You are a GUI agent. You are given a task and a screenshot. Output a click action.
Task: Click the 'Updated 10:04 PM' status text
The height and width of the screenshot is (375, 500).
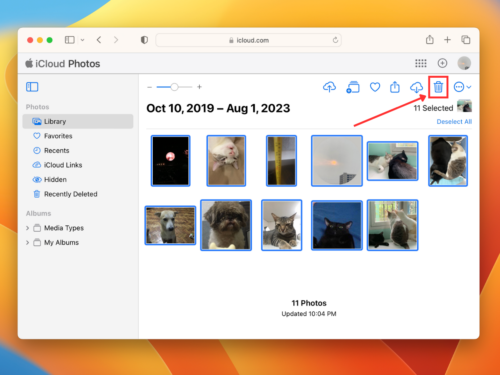click(309, 314)
